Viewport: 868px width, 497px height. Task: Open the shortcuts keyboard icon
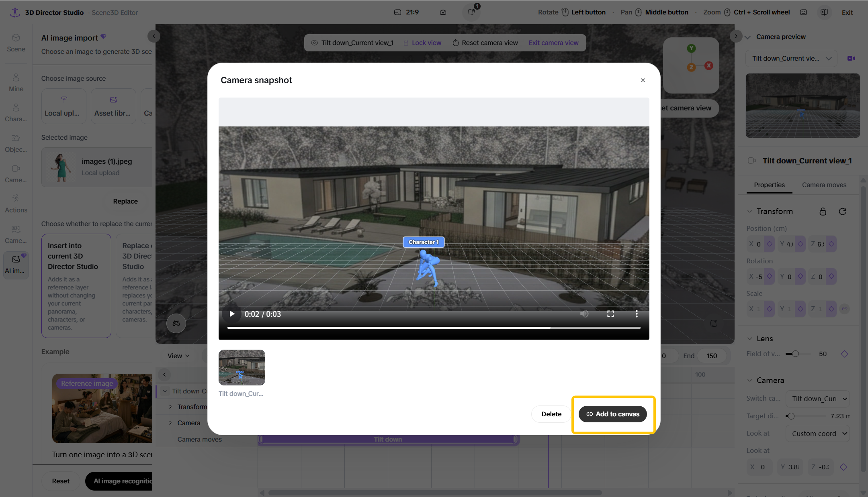pyautogui.click(x=804, y=12)
